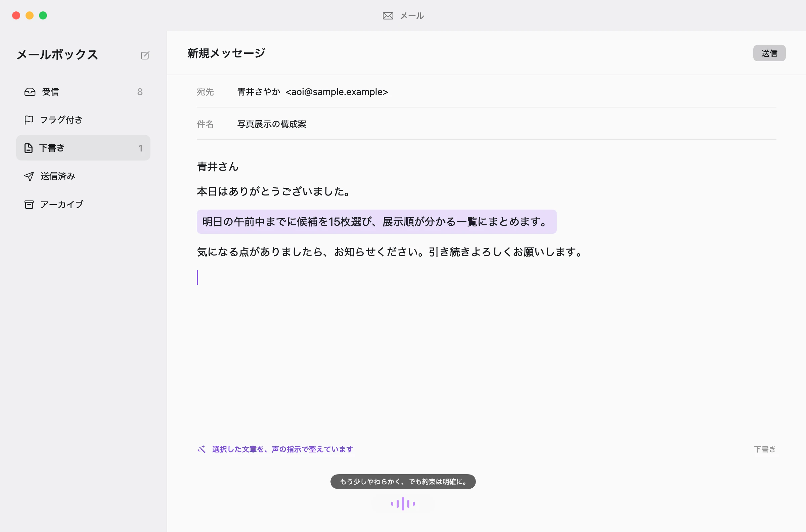
Task: Click the greeting line 青井さん
Action: pos(218,167)
